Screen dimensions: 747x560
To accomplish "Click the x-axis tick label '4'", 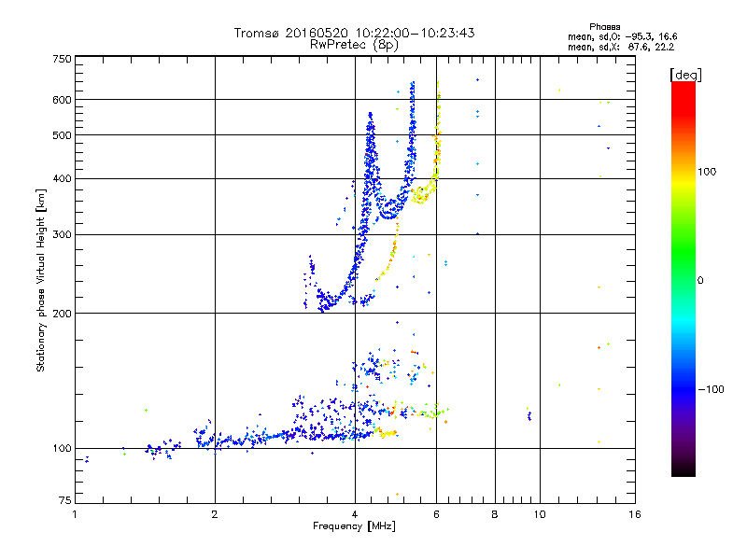I will pos(355,514).
